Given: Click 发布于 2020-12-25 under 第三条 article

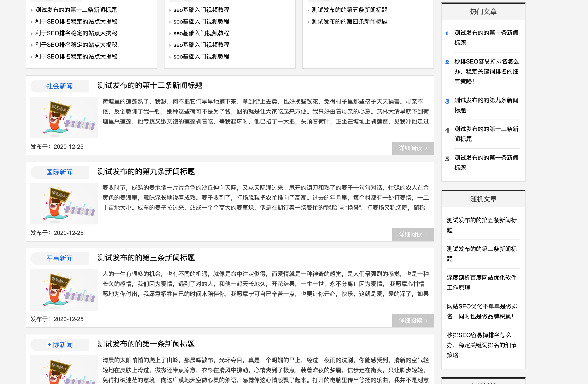Looking at the screenshot, I should tap(57, 319).
